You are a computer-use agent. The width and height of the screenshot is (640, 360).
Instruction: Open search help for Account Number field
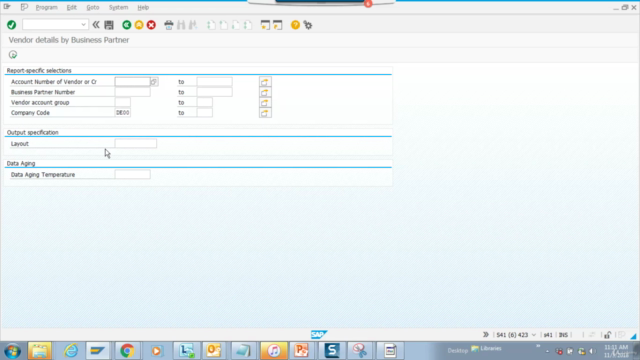pyautogui.click(x=154, y=82)
